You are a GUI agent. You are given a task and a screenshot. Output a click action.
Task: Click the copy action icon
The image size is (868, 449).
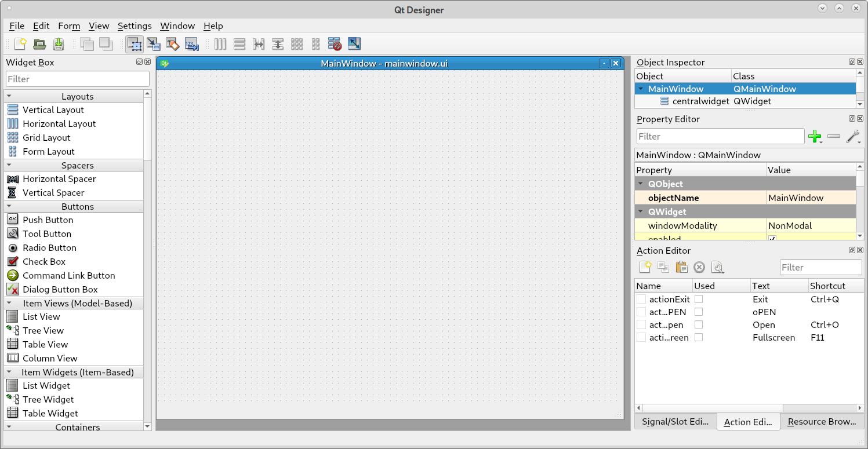pos(663,267)
